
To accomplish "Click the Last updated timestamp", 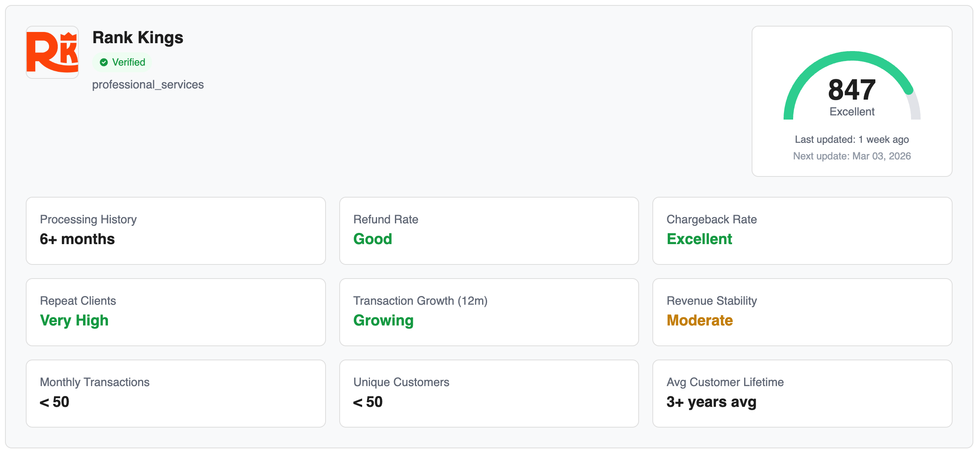I will [x=852, y=139].
